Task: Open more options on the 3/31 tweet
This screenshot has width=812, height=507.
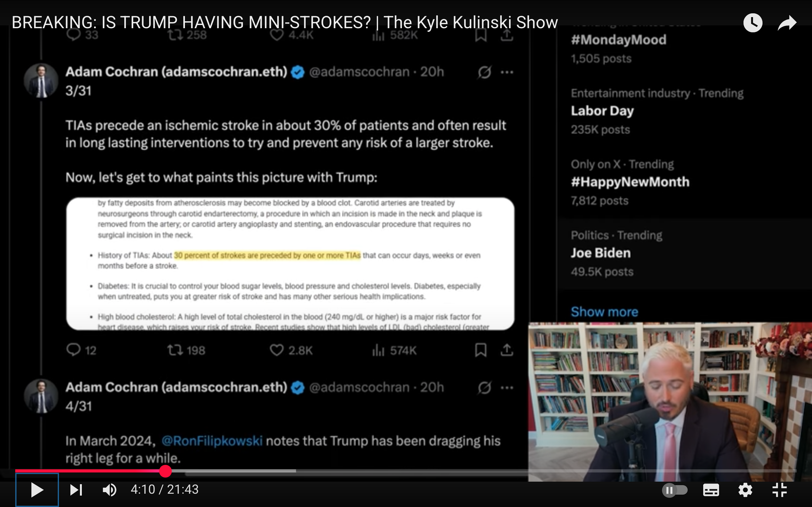Action: [507, 72]
